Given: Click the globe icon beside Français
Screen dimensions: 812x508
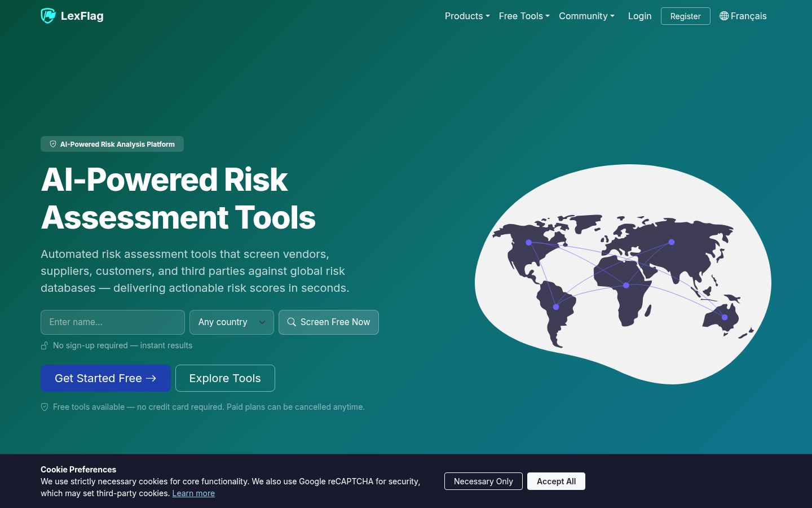Looking at the screenshot, I should [724, 16].
